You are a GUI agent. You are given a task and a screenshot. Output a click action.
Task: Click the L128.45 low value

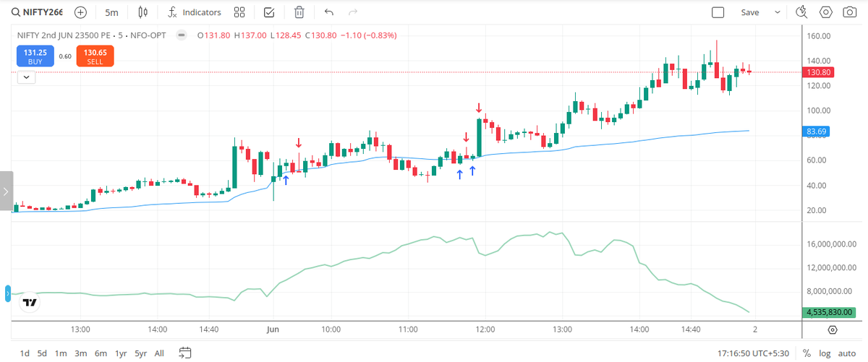click(286, 35)
